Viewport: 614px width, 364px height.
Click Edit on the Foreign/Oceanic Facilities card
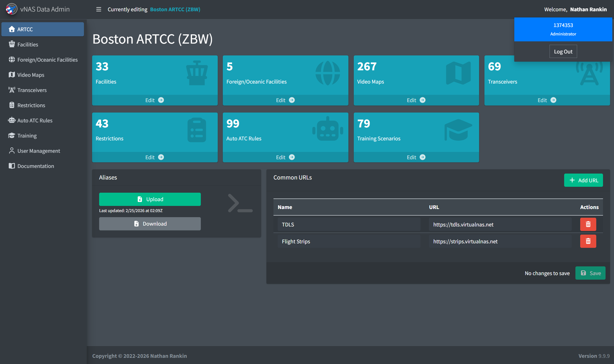click(x=285, y=100)
